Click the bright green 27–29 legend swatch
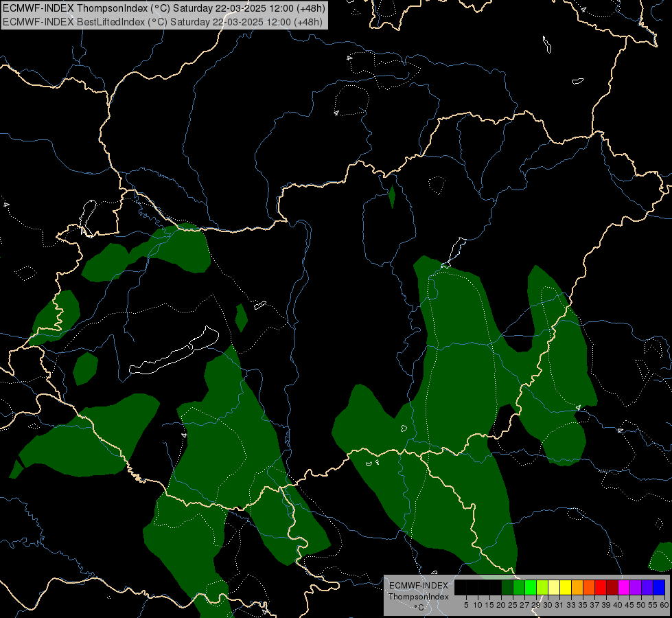672x618 pixels. [531, 587]
